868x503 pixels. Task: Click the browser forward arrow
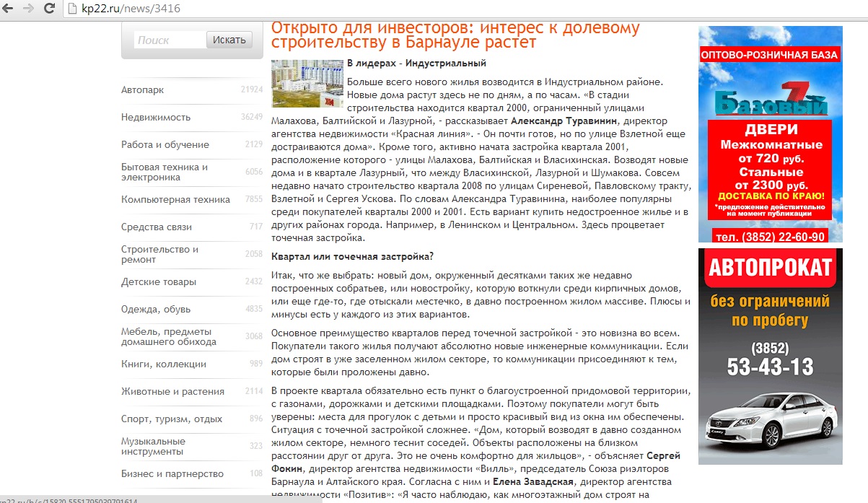click(30, 9)
